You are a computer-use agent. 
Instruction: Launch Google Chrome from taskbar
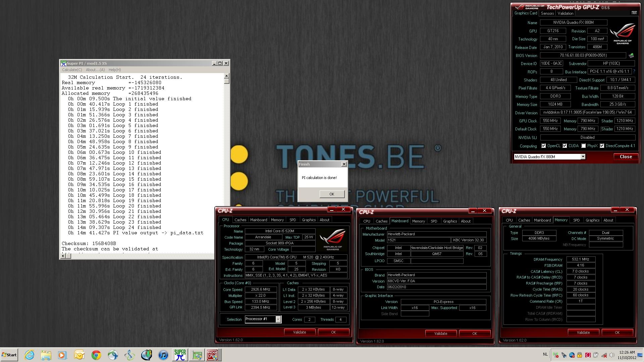pos(96,355)
